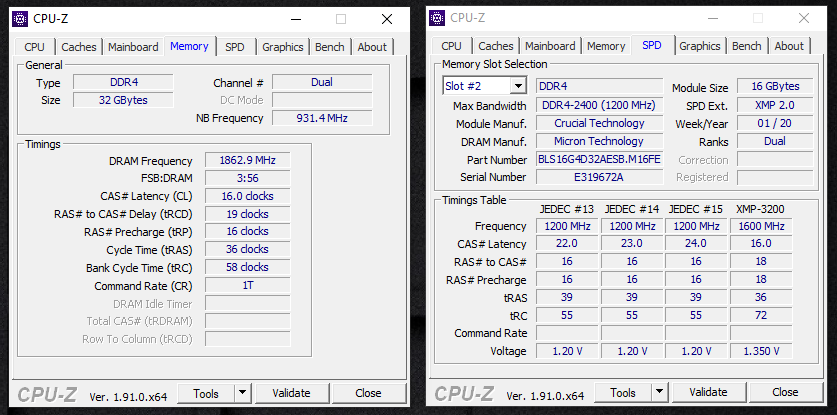Click the XMP-3200 frequency 1600 MHz
The width and height of the screenshot is (837, 415).
pyautogui.click(x=761, y=226)
